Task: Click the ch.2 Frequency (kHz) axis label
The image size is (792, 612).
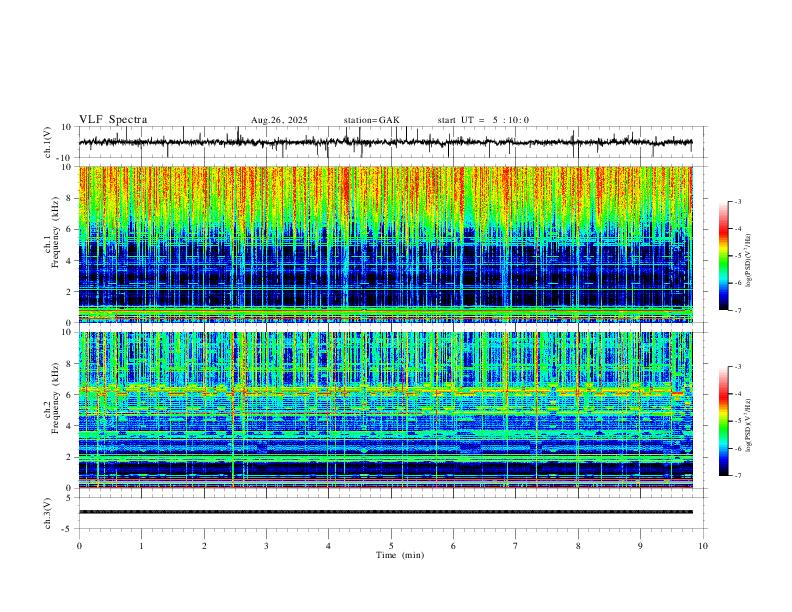Action: [x=51, y=398]
